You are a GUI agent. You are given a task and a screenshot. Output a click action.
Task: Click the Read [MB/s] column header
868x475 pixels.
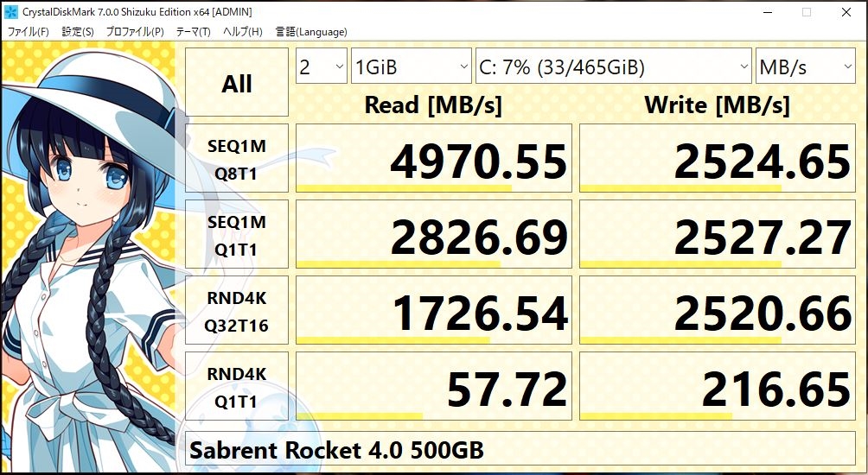click(433, 105)
